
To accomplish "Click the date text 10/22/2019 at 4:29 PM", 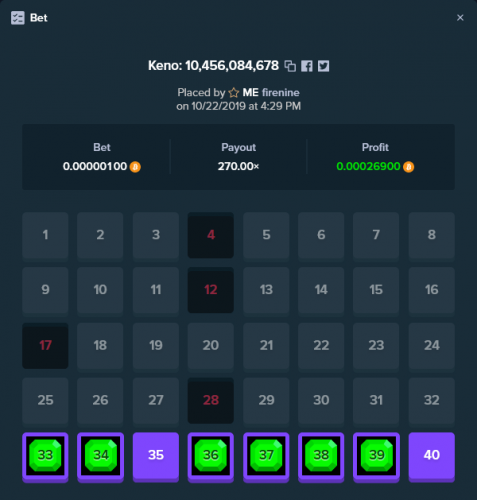I will tap(246, 106).
